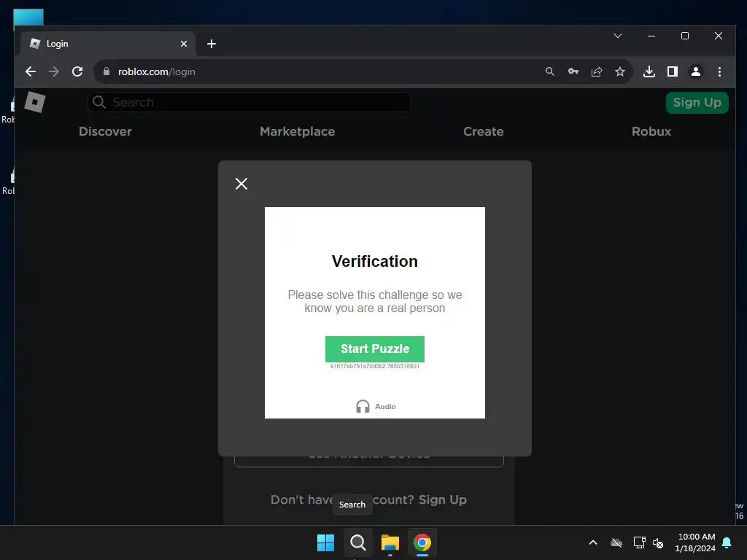Click the muted volume tray icon
Screen dimensions: 747x560
658,542
